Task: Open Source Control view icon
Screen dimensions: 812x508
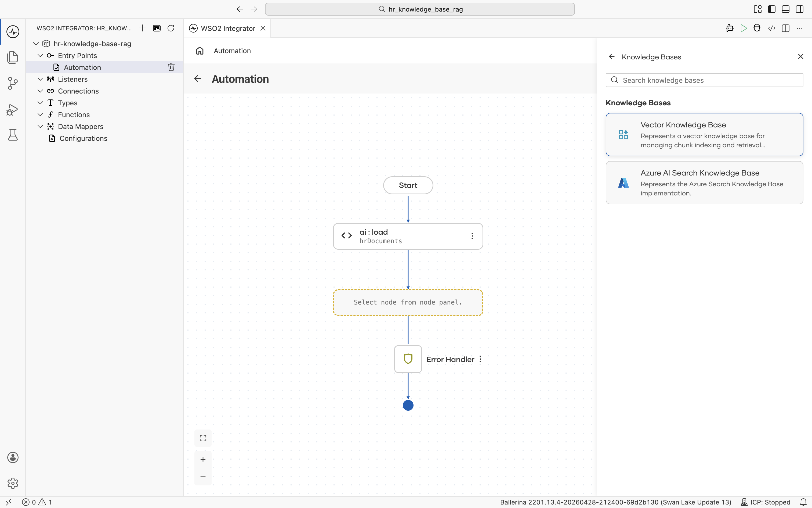Action: pyautogui.click(x=13, y=83)
